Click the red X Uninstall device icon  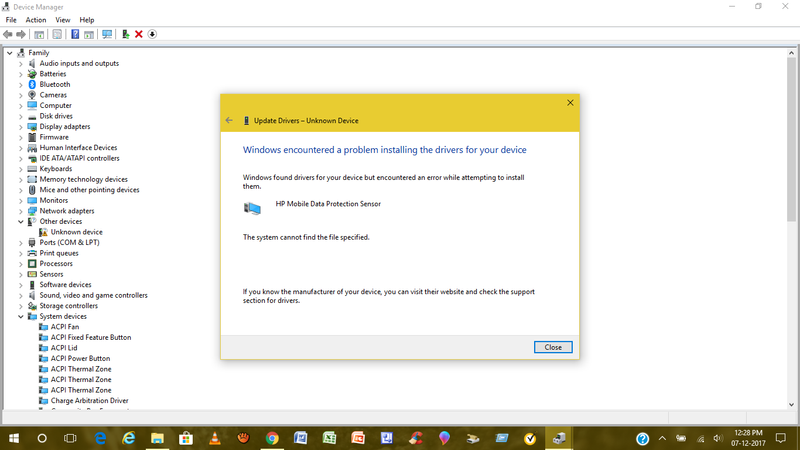click(139, 34)
